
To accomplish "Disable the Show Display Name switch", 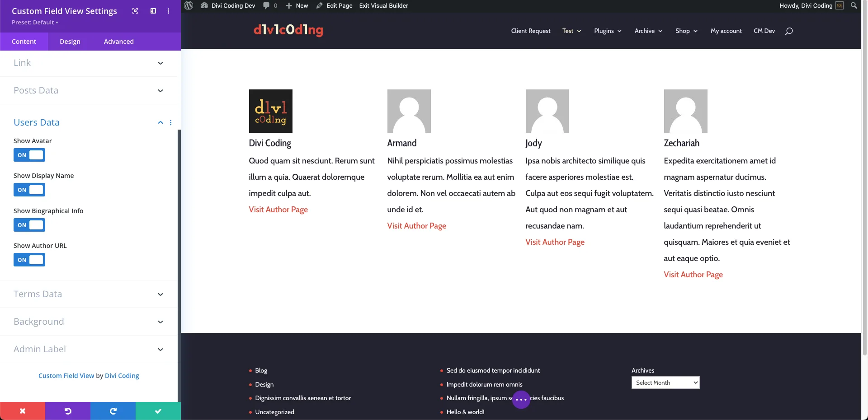I will 29,190.
